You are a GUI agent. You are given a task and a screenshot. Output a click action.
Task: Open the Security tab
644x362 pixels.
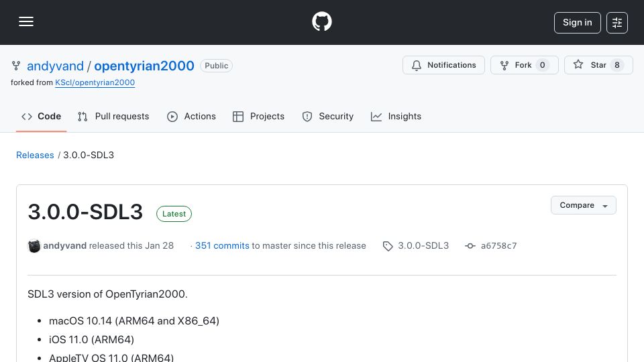tap(328, 117)
